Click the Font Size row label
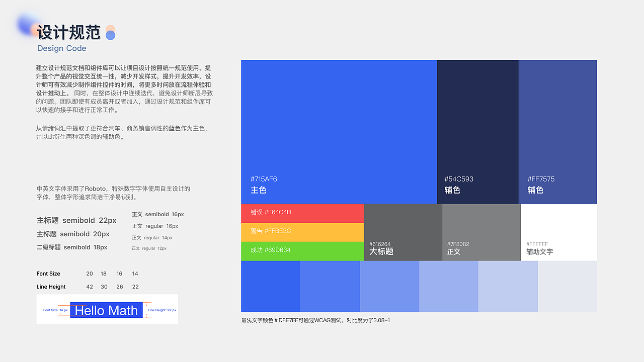Image resolution: width=644 pixels, height=362 pixels. (x=48, y=274)
